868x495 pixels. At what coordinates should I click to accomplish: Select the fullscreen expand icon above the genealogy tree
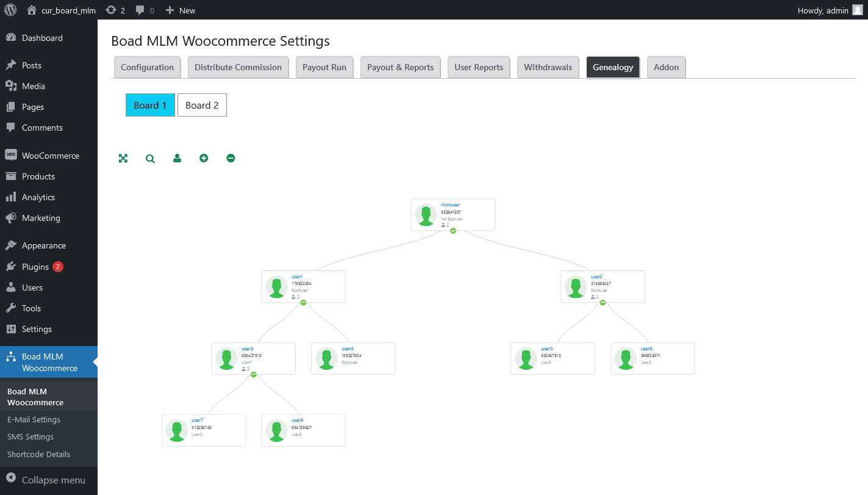coord(123,157)
